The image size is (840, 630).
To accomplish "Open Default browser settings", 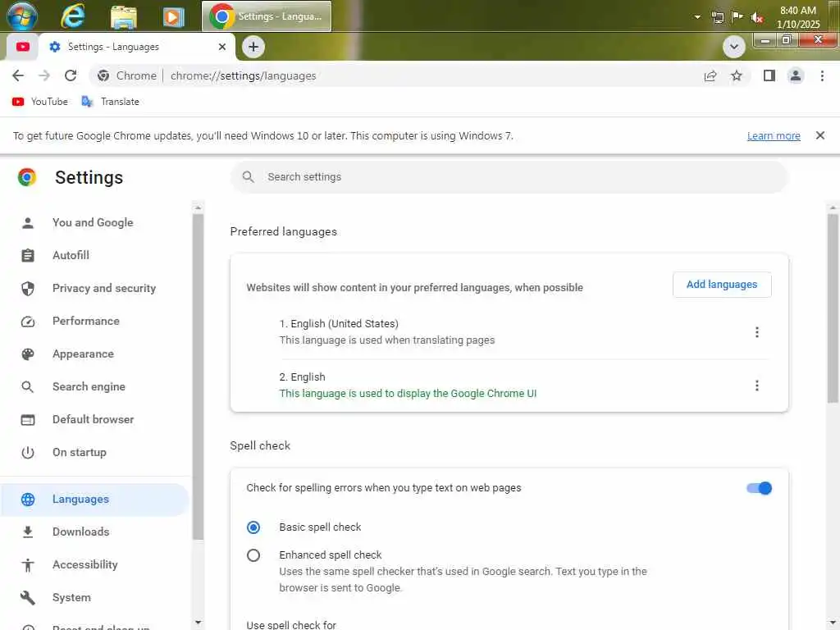I will point(94,419).
